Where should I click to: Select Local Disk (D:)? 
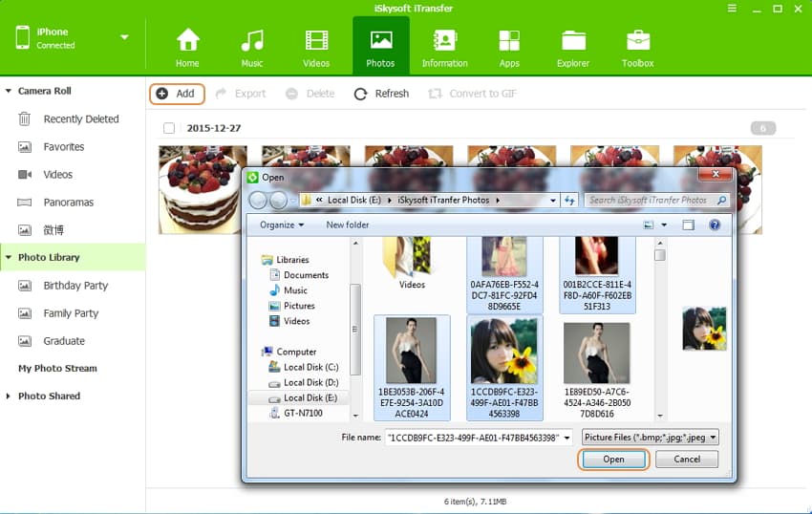coord(310,382)
